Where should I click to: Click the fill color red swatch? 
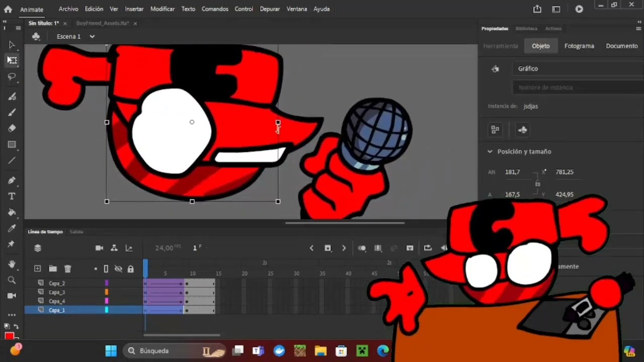[x=9, y=337]
